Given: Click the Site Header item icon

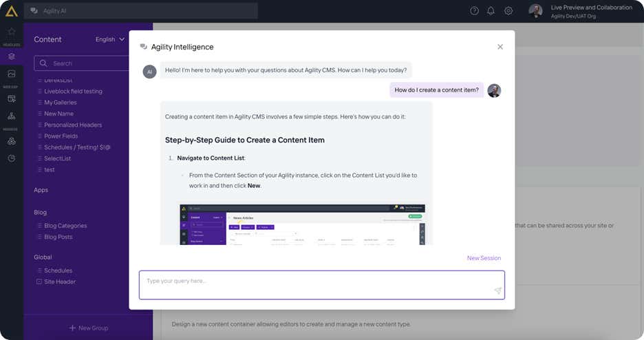Looking at the screenshot, I should click(x=39, y=281).
